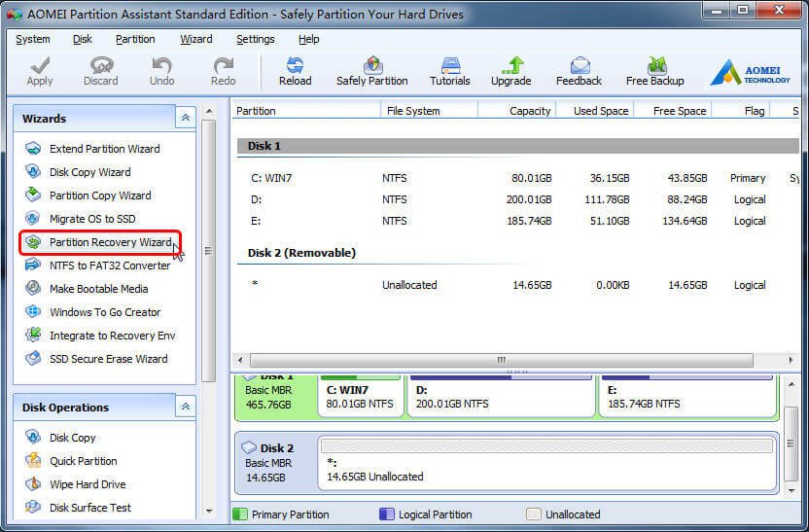
Task: Click the Apply checkmark icon
Action: point(40,65)
